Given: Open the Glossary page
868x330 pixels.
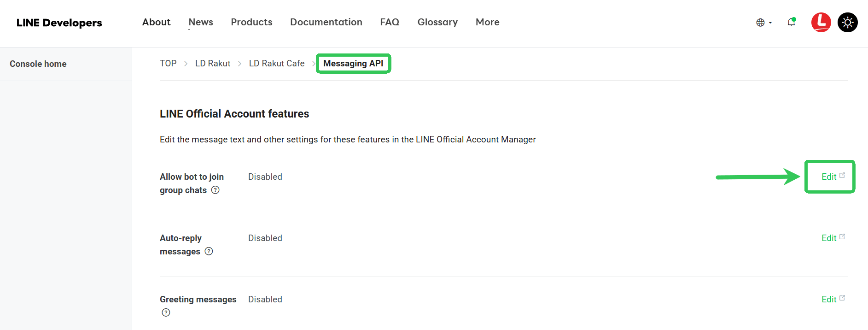Looking at the screenshot, I should (x=437, y=22).
